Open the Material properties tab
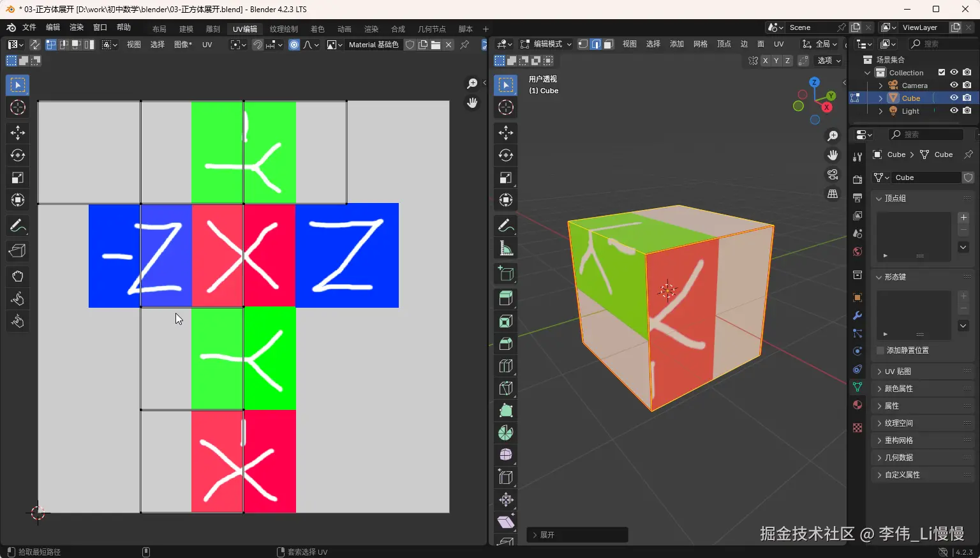This screenshot has height=558, width=980. (x=857, y=405)
